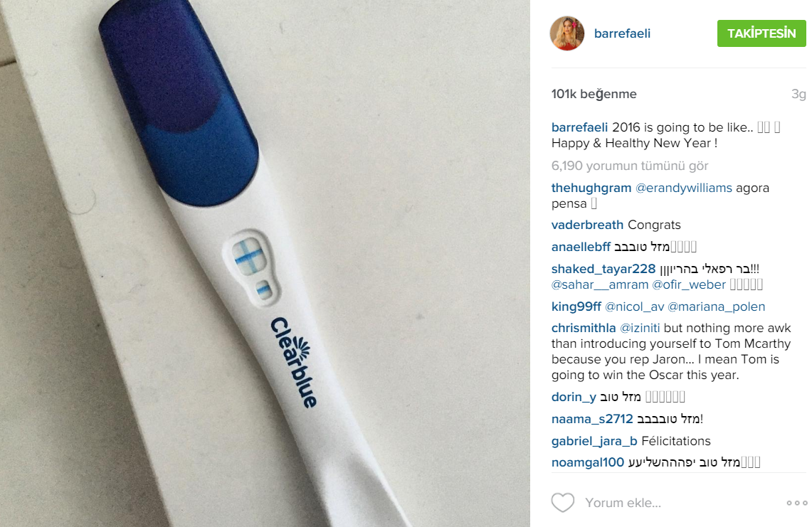Click the Clearblue pregnancy test photo
Viewport: 812px width, 527px height.
pyautogui.click(x=265, y=263)
